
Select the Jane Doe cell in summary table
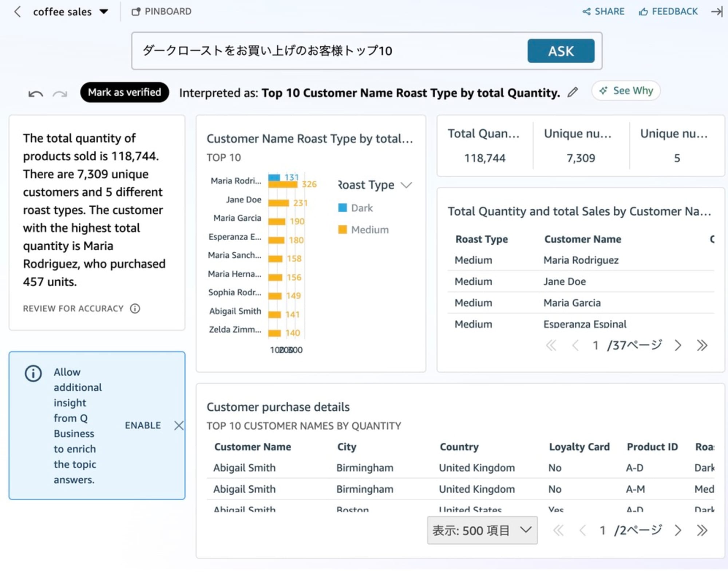click(565, 281)
